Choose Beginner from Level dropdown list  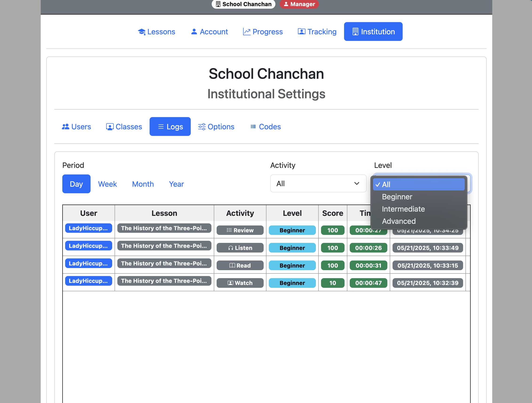(x=418, y=197)
